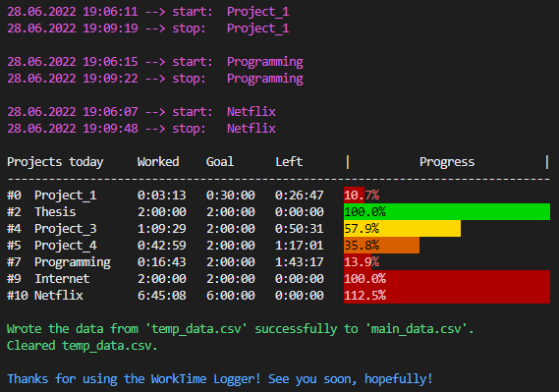559x392 pixels.
Task: Select the '#4 Project_3' row label
Action: coord(52,229)
